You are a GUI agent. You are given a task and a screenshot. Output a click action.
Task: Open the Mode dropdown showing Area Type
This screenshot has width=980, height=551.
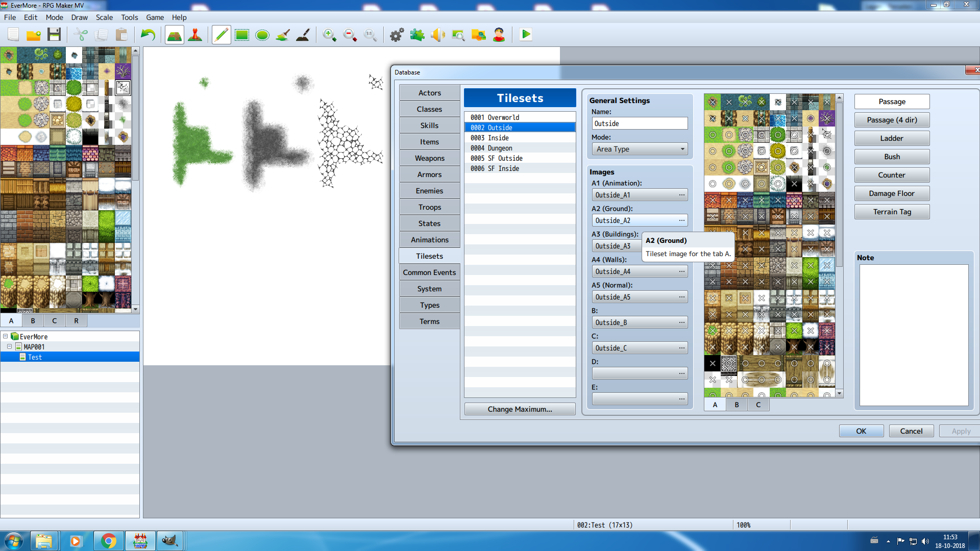640,149
